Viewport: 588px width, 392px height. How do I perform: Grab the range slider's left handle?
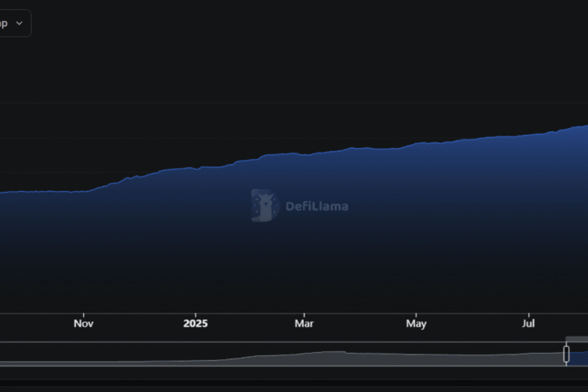[x=566, y=354]
